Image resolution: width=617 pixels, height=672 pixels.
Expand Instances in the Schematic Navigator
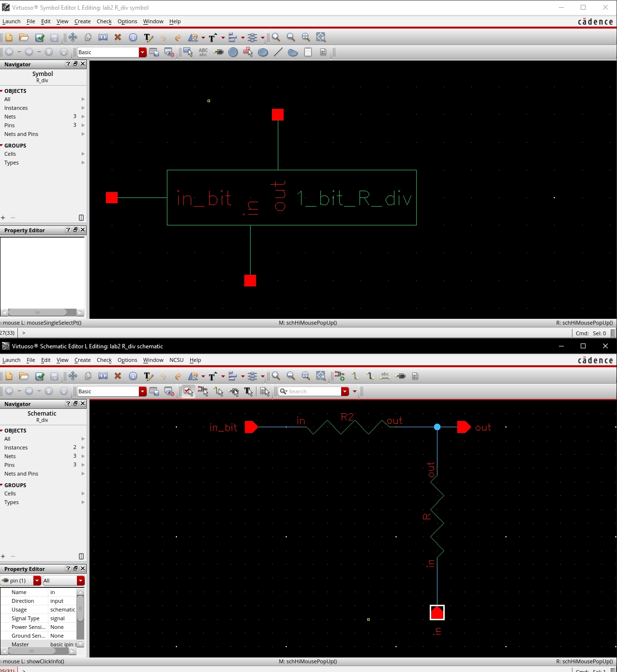pyautogui.click(x=83, y=448)
